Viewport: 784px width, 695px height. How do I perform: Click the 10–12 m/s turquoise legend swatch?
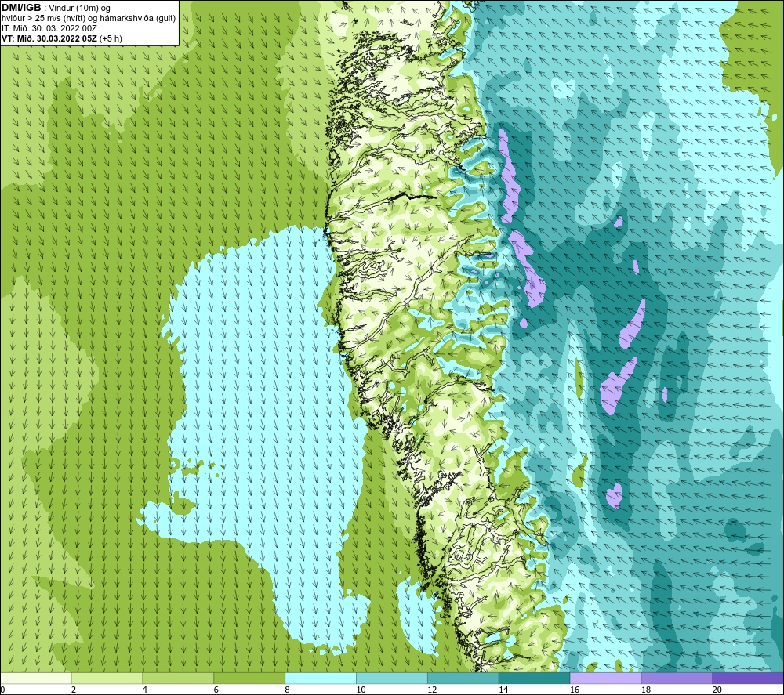pos(391,678)
